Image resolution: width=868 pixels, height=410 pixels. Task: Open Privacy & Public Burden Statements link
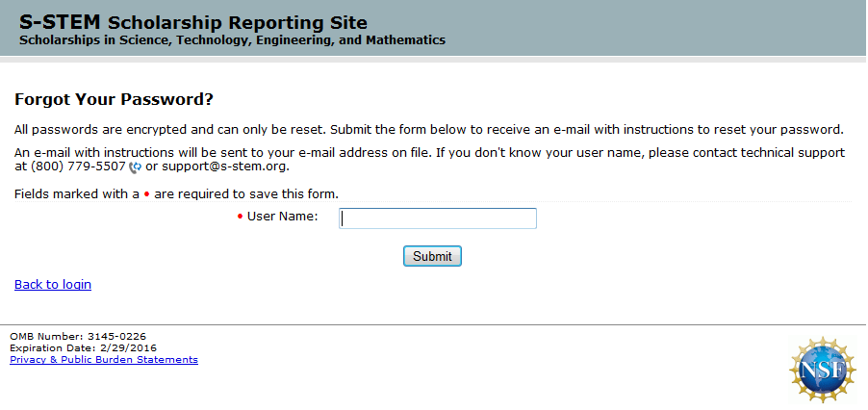104,360
